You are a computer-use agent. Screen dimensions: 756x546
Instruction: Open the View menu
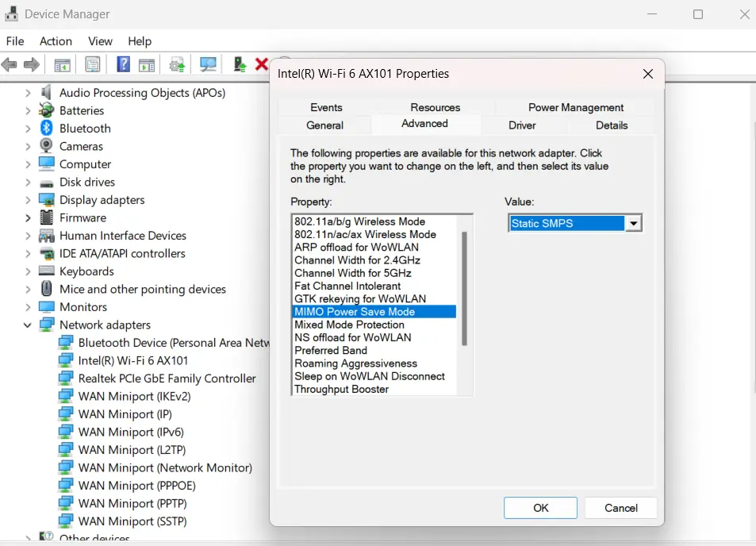[100, 41]
